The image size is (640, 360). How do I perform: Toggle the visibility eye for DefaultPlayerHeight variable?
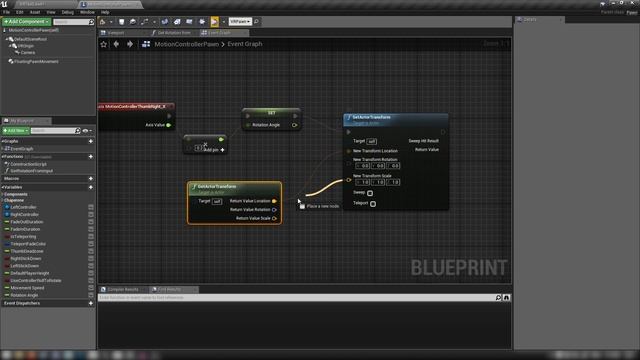(x=91, y=273)
